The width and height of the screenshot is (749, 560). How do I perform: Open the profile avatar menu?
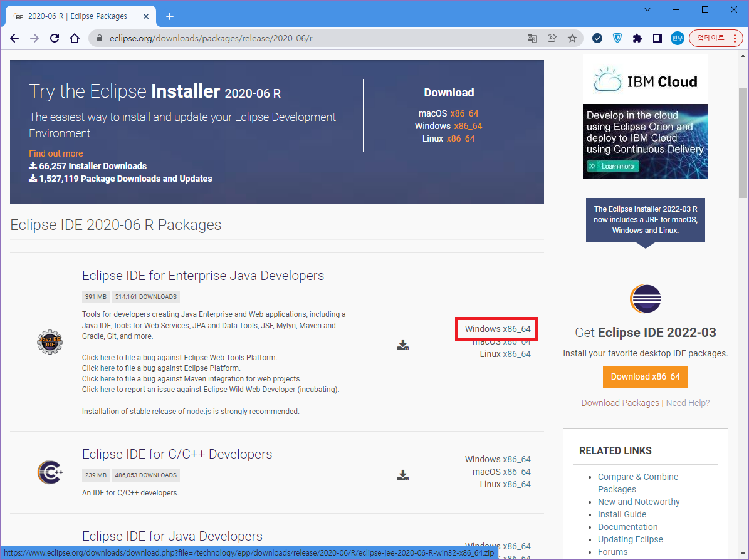coord(678,38)
